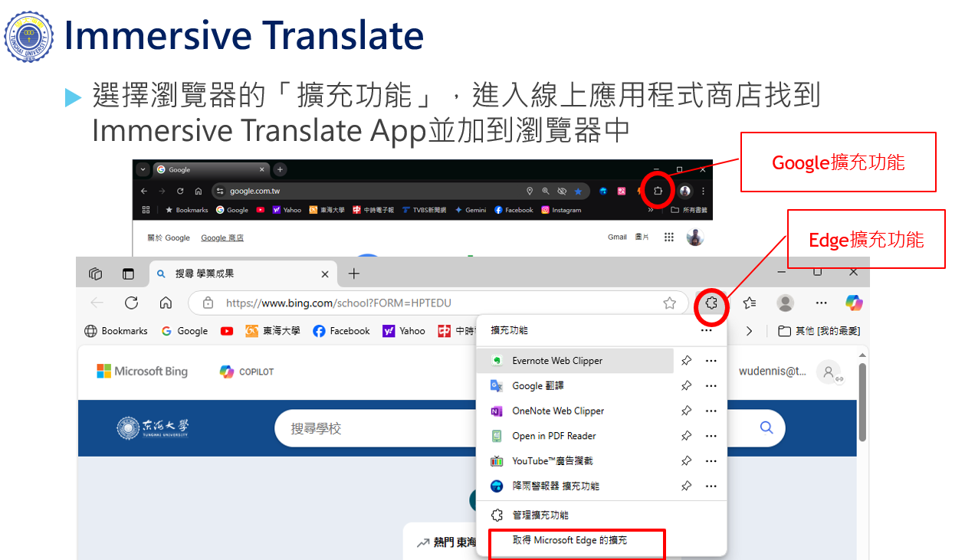The width and height of the screenshot is (965, 560).
Task: Open the apps shortcut in Chrome bookmarks bar
Action: 146,210
